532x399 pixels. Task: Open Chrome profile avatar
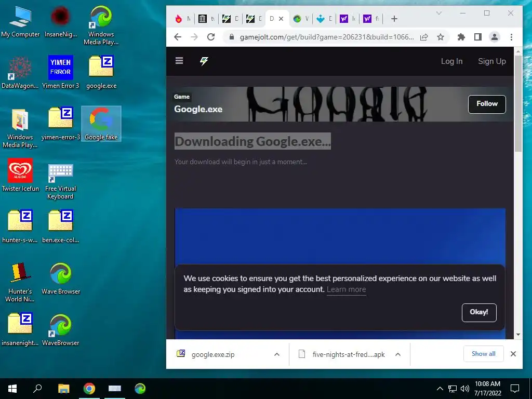point(495,37)
